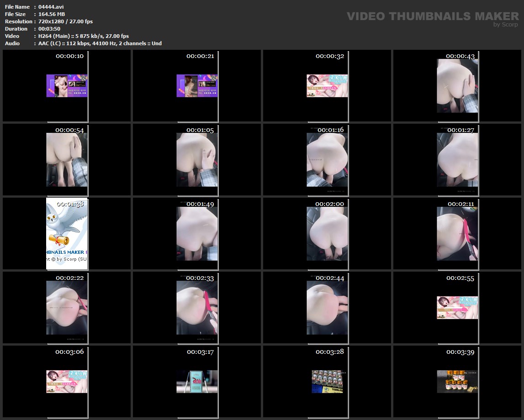Select the frame marked 00:00:21

pos(197,86)
